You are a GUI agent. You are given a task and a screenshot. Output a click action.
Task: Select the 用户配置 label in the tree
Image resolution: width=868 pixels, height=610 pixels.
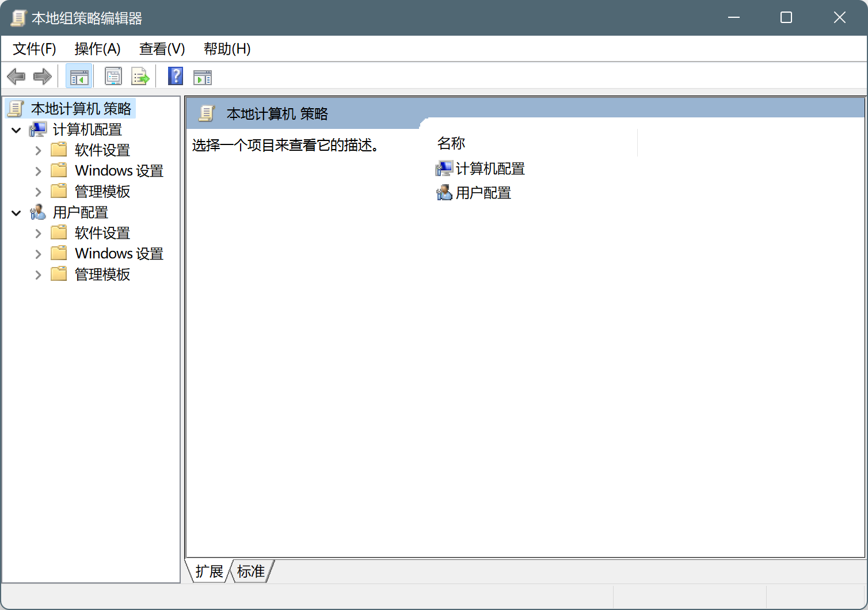pyautogui.click(x=81, y=212)
